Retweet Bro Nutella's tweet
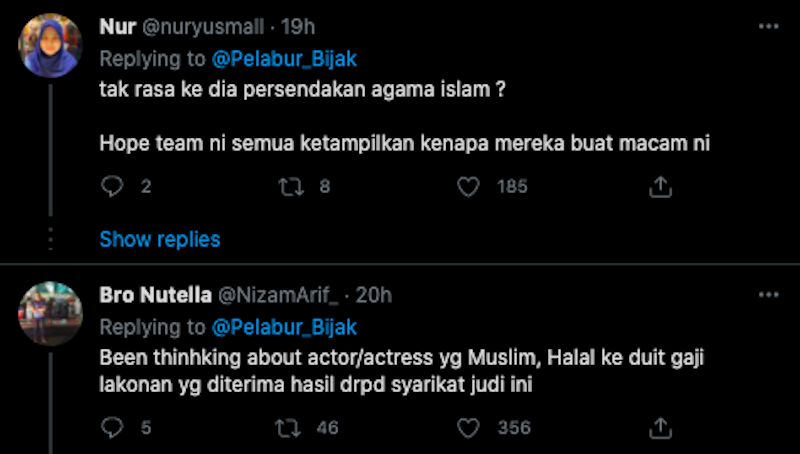This screenshot has height=454, width=800. pyautogui.click(x=290, y=428)
